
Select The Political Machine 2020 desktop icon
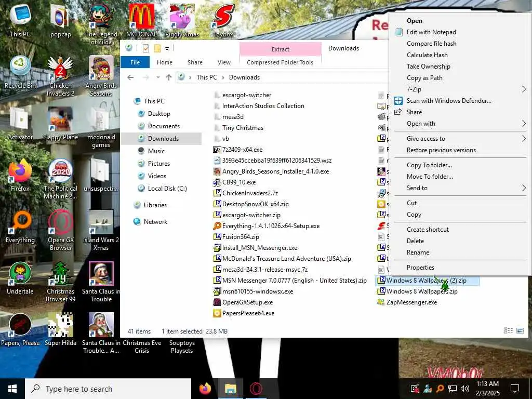pos(60,179)
